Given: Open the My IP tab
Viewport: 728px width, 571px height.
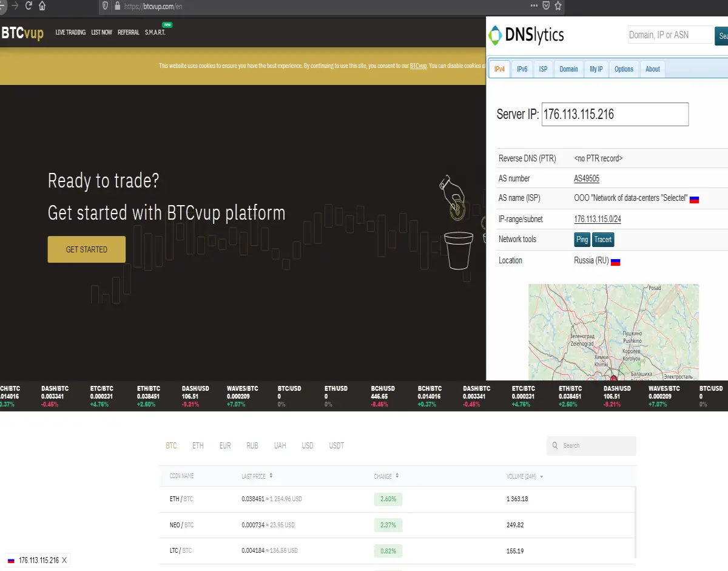Looking at the screenshot, I should pyautogui.click(x=596, y=69).
